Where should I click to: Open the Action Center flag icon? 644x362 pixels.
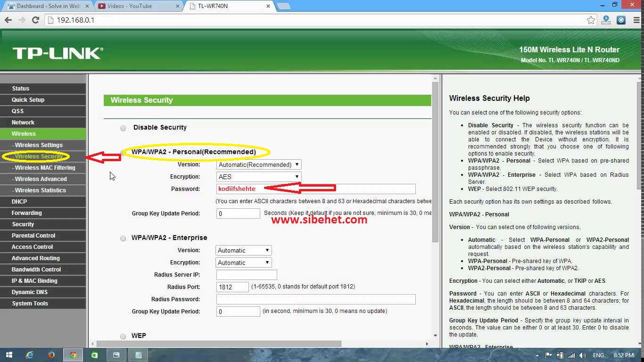click(549, 355)
